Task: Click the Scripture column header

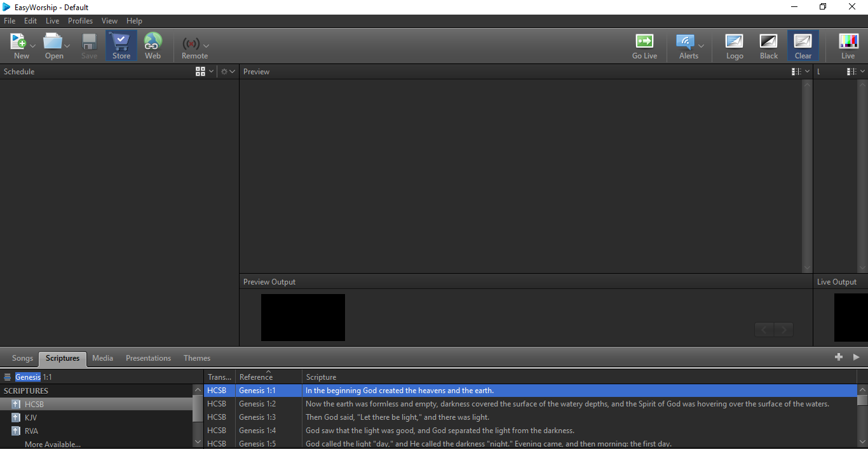Action: coord(580,377)
